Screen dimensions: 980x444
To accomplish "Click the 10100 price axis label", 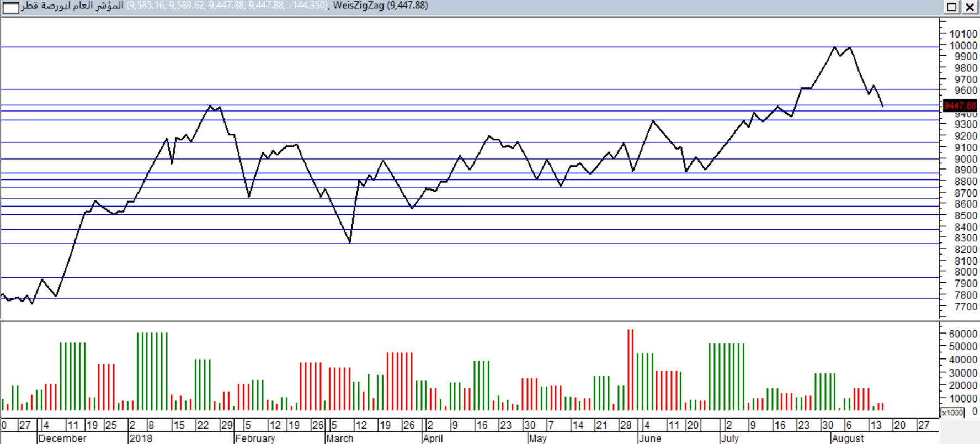I will click(963, 34).
